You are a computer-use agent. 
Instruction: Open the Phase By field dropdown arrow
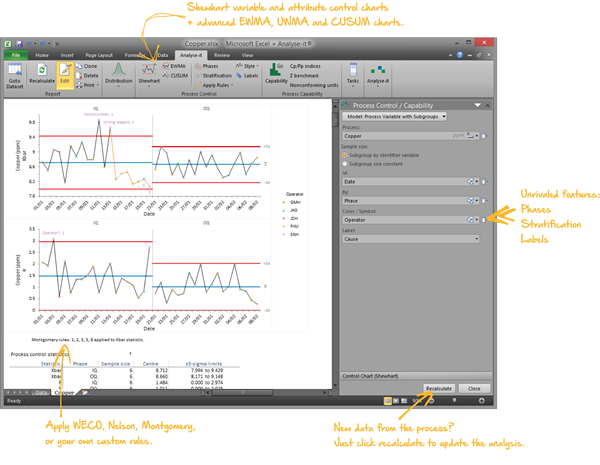(x=477, y=201)
